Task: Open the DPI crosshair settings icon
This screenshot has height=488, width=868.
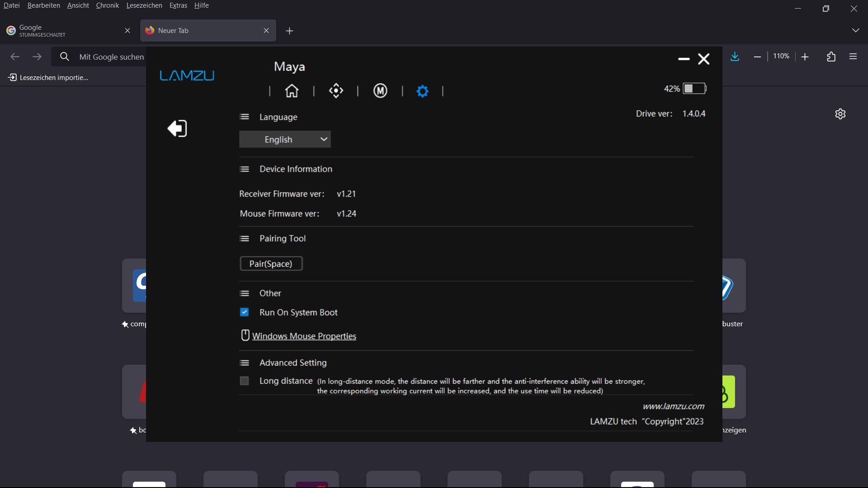Action: pos(336,91)
